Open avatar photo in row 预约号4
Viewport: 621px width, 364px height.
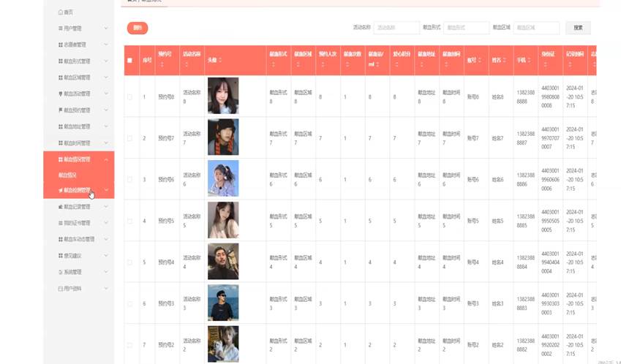pos(223,261)
